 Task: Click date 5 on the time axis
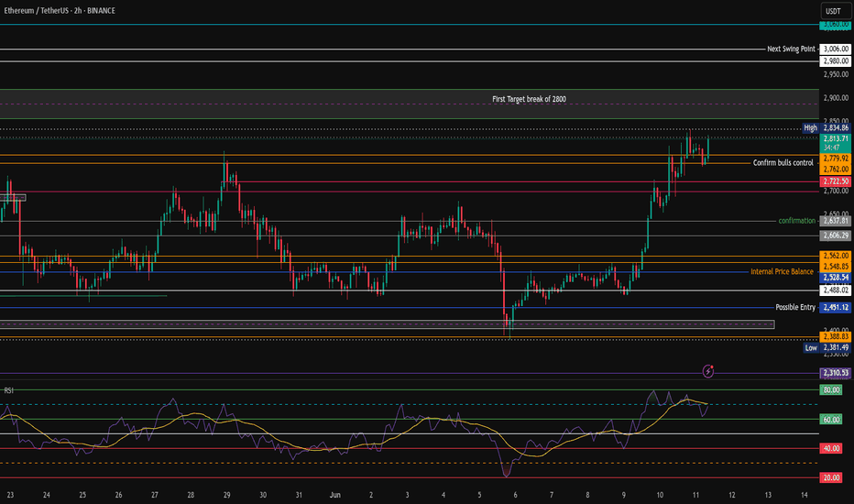(x=479, y=495)
